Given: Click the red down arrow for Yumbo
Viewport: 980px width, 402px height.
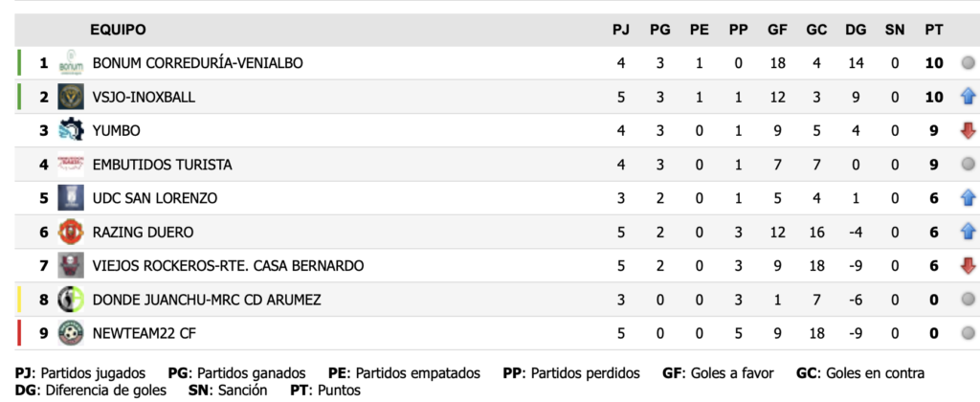Looking at the screenshot, I should pos(968,130).
